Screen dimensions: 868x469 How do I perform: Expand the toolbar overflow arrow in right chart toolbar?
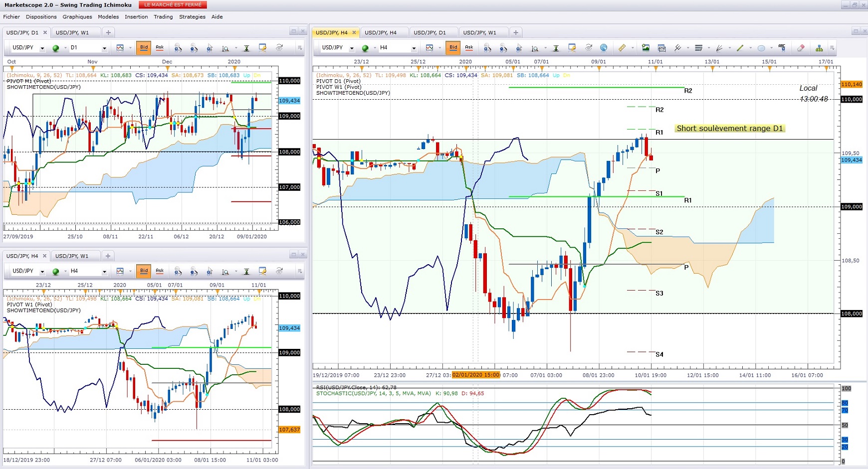(x=832, y=48)
